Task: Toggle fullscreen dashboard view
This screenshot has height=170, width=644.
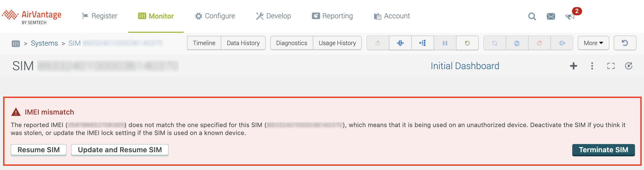Action: [611, 66]
